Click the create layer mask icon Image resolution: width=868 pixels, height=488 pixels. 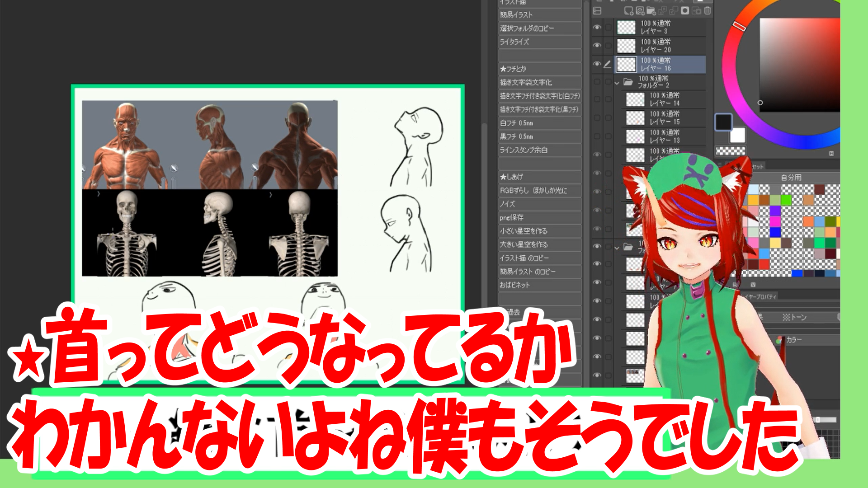pos(685,10)
